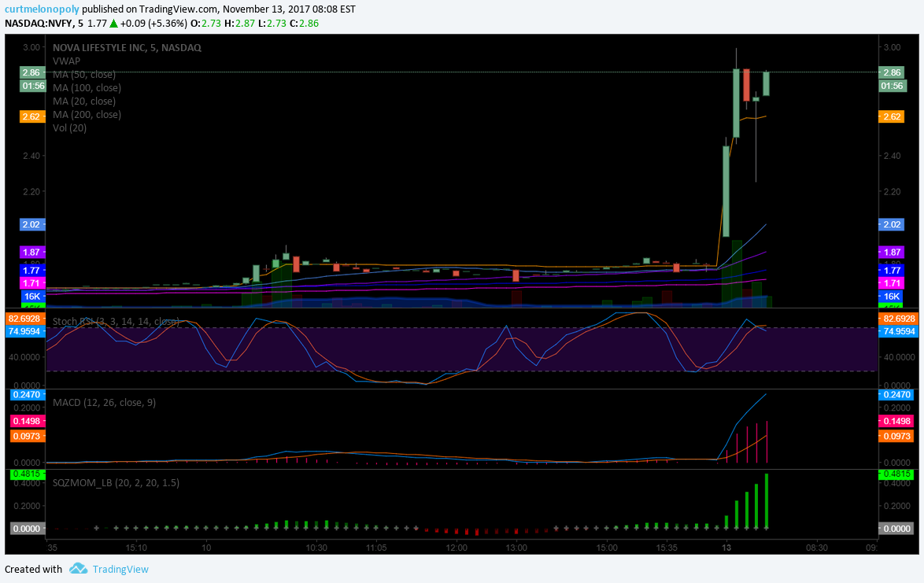The image size is (924, 583).
Task: Click the blue 2.02 tag on the right scale
Action: click(892, 224)
